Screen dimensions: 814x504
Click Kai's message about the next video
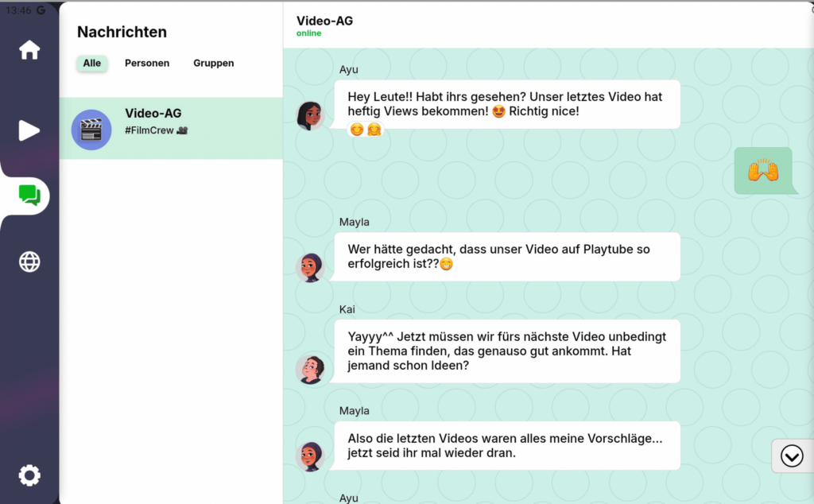(506, 351)
